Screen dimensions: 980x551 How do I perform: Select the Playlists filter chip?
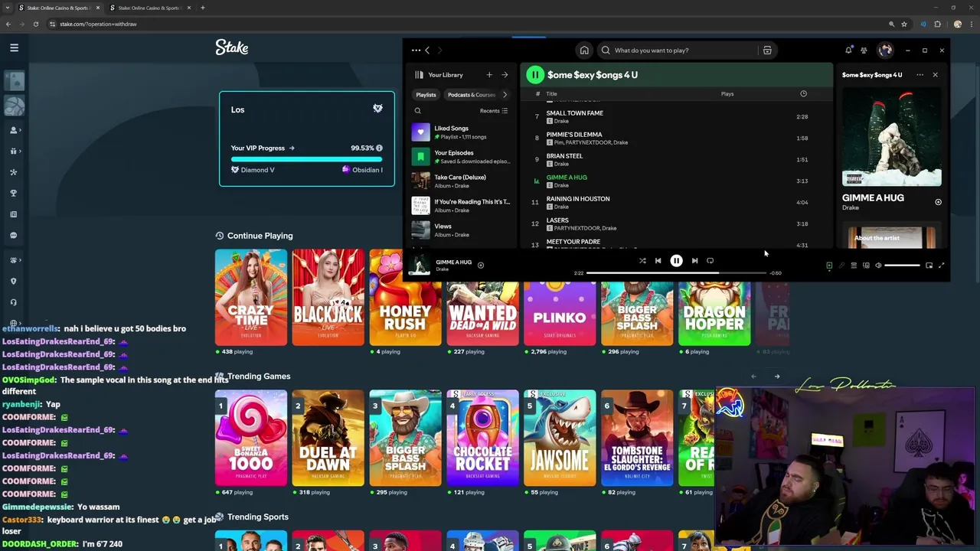[x=426, y=95]
